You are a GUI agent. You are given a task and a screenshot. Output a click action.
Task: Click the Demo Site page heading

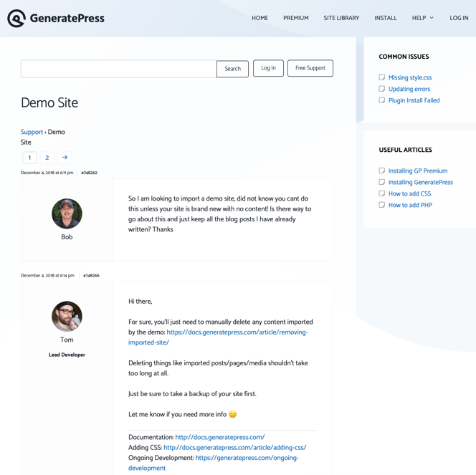click(49, 103)
